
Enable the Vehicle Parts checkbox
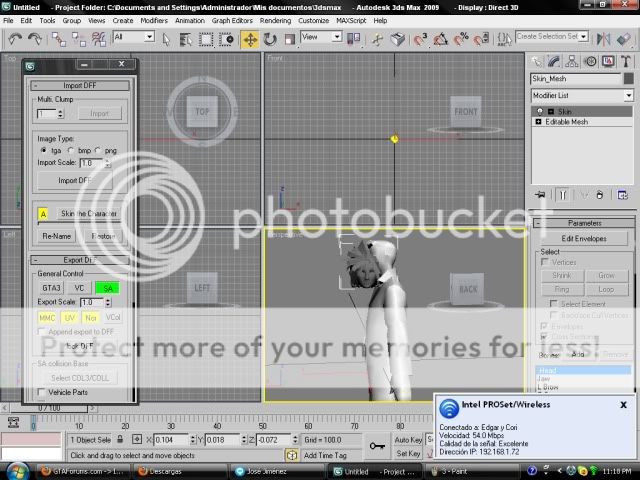[42, 392]
